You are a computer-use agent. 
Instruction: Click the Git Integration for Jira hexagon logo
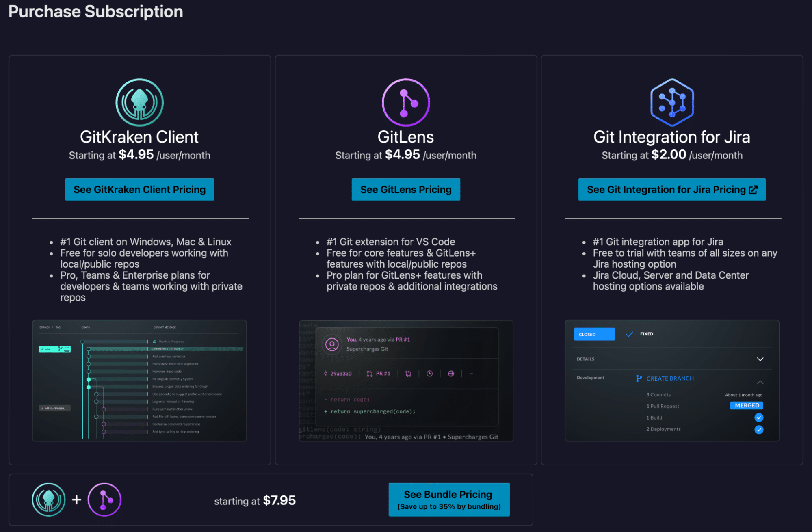672,102
